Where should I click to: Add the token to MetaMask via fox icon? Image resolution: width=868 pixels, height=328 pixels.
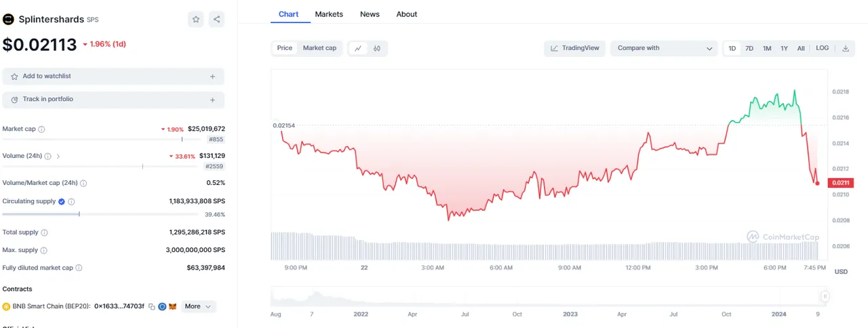tap(172, 306)
